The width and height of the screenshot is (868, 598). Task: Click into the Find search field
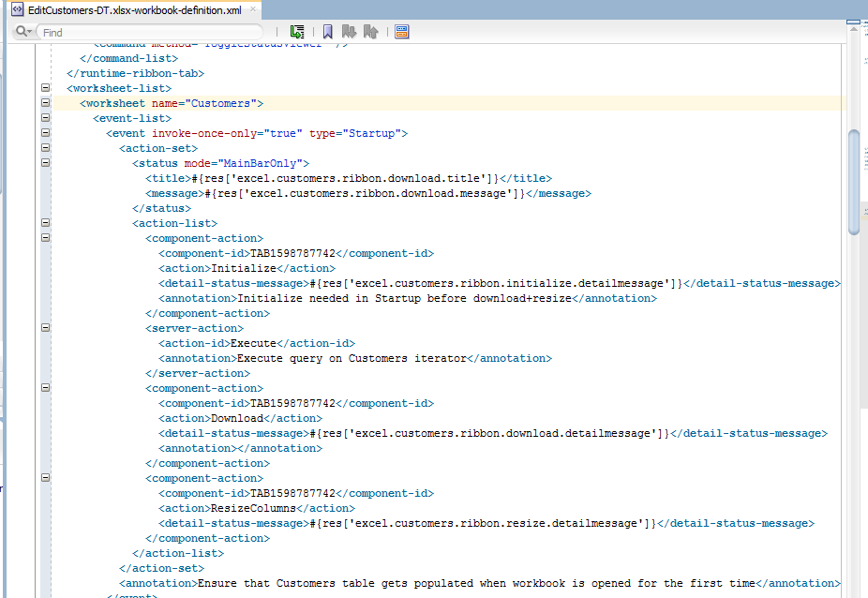(x=149, y=32)
